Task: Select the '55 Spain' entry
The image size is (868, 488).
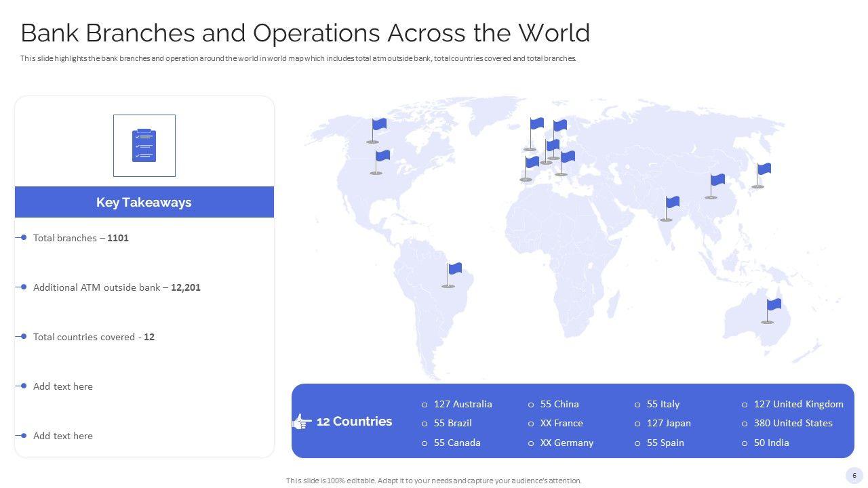Action: [x=665, y=443]
